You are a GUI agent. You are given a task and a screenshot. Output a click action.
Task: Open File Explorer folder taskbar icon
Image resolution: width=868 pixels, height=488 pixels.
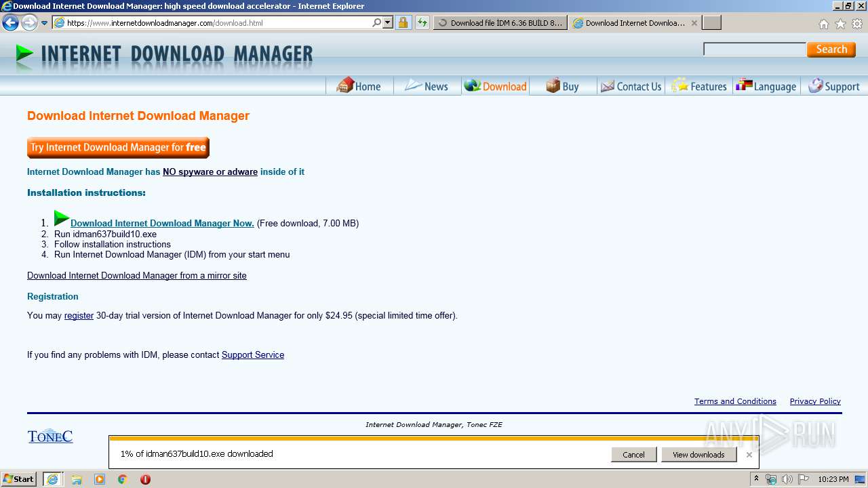77,479
